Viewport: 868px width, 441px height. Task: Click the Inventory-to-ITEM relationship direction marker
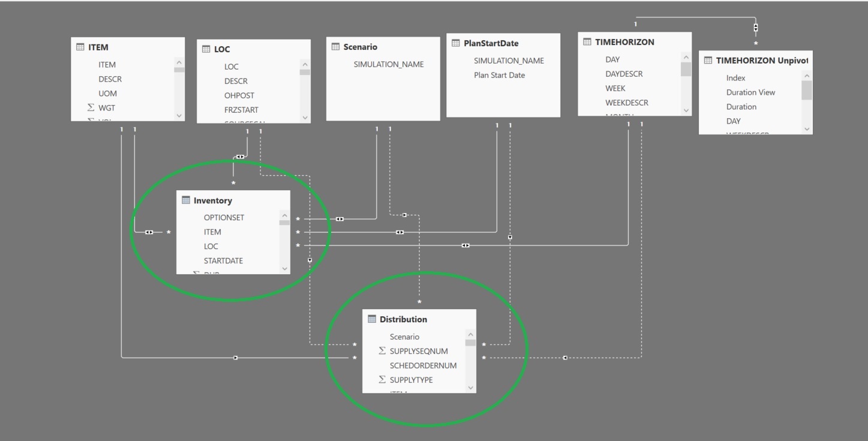149,232
